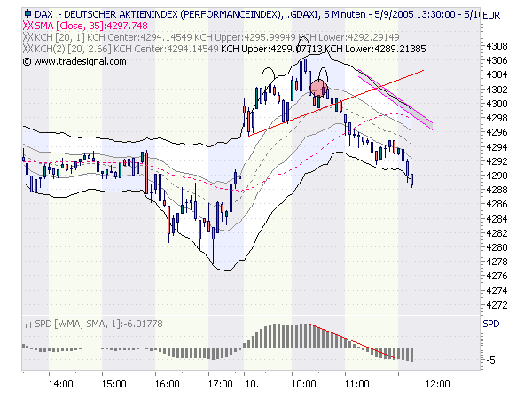Click the 16:00 time axis label
The height and width of the screenshot is (399, 532).
click(x=168, y=384)
